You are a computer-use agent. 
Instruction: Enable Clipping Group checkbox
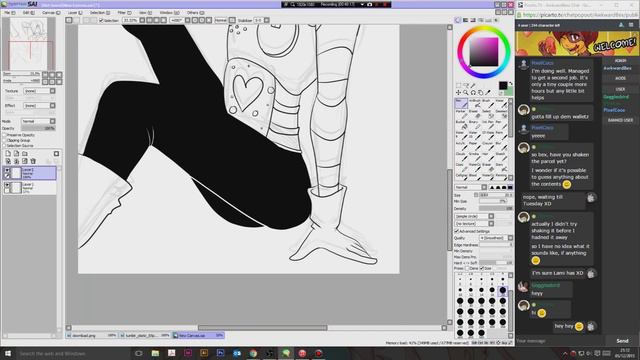(x=4, y=140)
